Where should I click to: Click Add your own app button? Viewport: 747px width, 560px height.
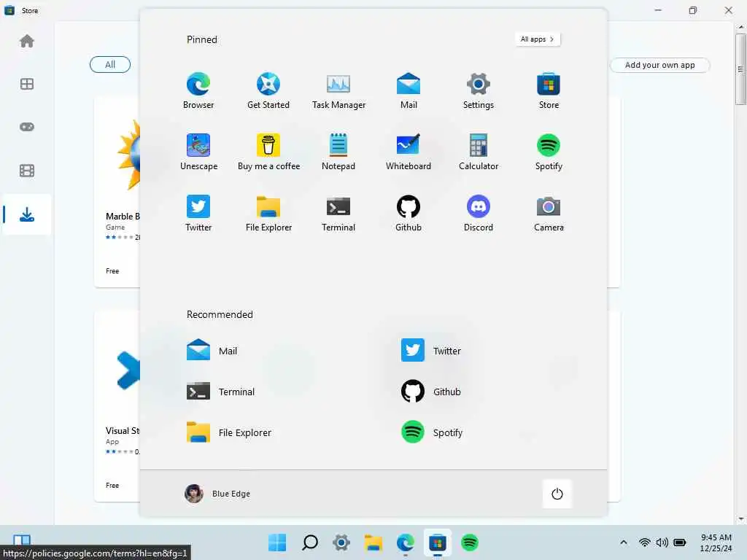coord(659,65)
